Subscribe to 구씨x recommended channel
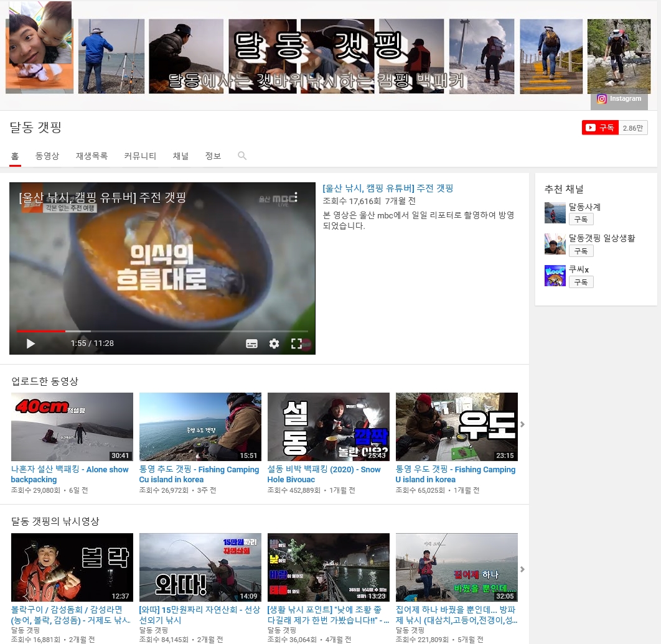The image size is (661, 644). [581, 282]
